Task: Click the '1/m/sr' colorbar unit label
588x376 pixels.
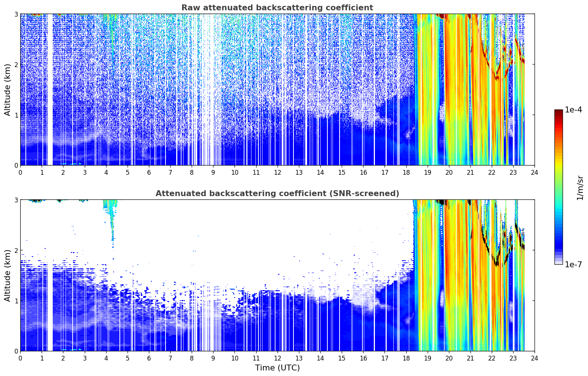Action: (x=580, y=188)
